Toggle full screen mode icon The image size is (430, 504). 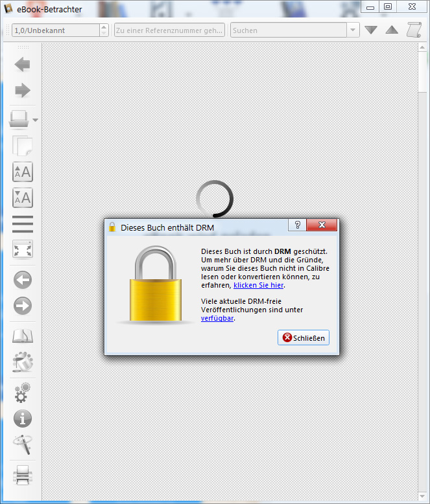point(23,249)
